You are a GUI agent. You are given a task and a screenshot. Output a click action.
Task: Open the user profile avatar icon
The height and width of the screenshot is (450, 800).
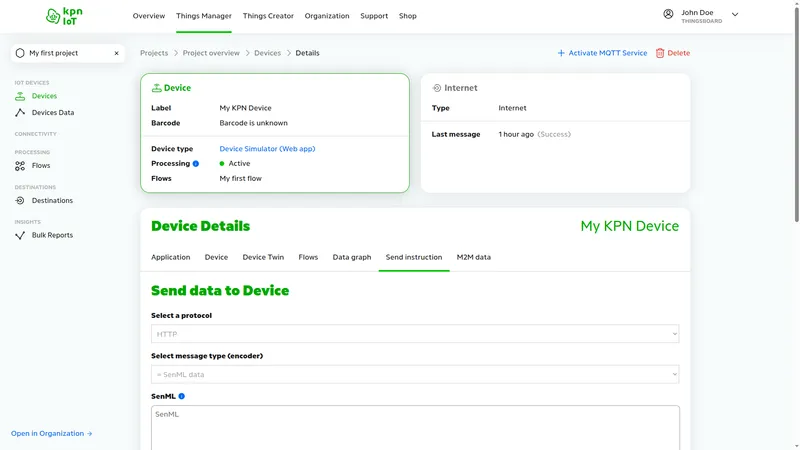(668, 14)
